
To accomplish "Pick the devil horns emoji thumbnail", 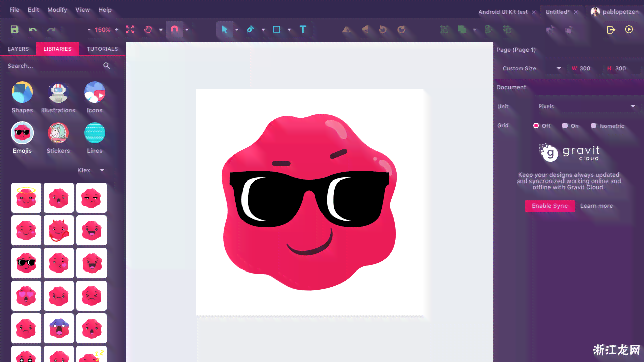I will (59, 230).
